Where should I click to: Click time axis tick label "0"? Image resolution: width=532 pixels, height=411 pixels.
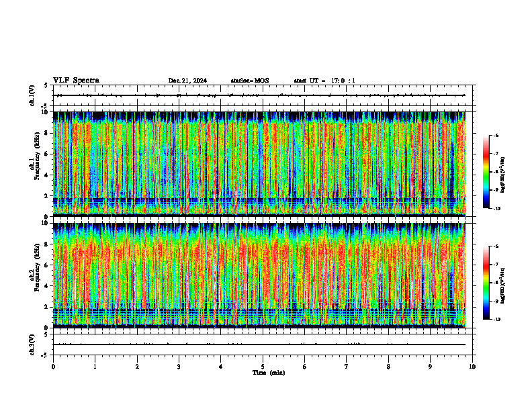pos(53,367)
